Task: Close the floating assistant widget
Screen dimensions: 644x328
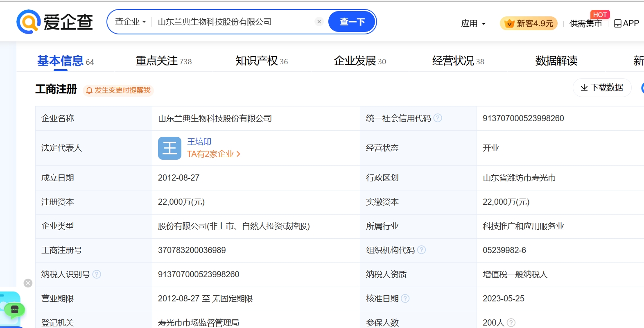Action: pos(28,283)
